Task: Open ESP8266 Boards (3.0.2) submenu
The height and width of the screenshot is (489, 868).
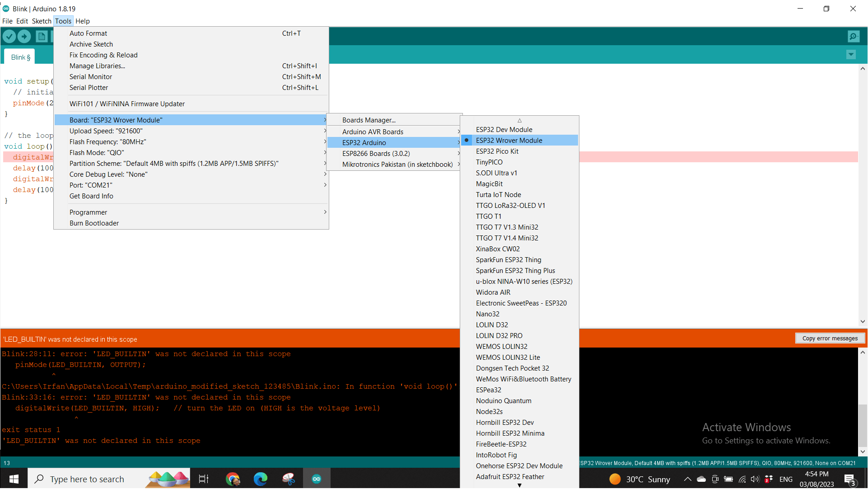Action: click(x=394, y=154)
